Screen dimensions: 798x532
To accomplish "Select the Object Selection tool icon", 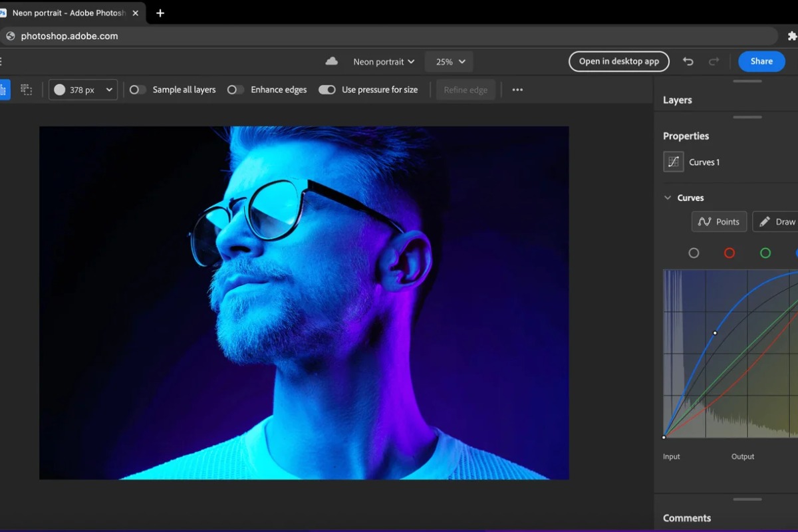I will point(5,89).
